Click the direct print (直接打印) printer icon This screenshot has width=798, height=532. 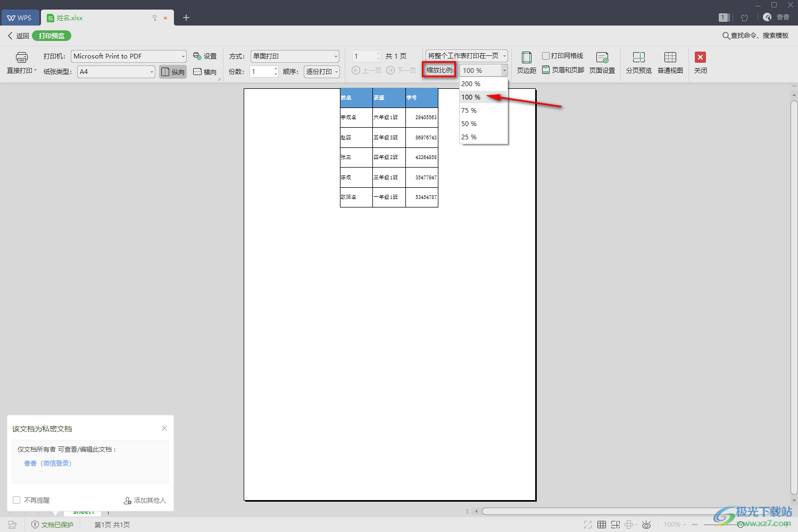21,57
